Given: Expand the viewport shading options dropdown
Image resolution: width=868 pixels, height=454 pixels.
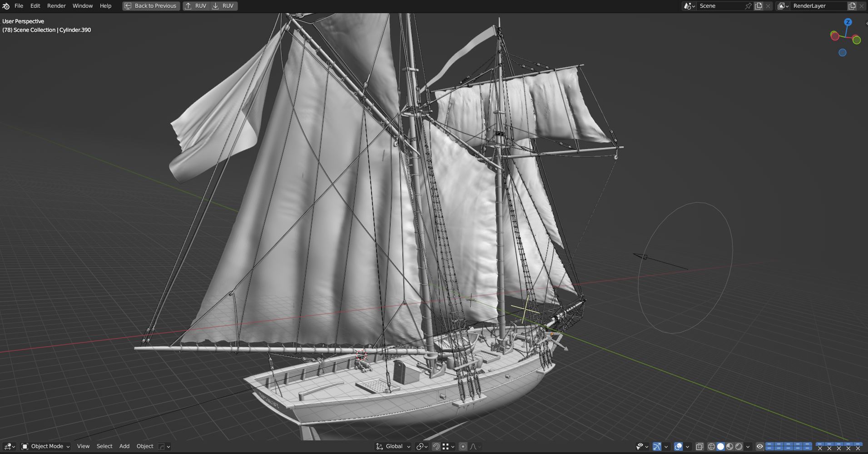Looking at the screenshot, I should (x=748, y=446).
